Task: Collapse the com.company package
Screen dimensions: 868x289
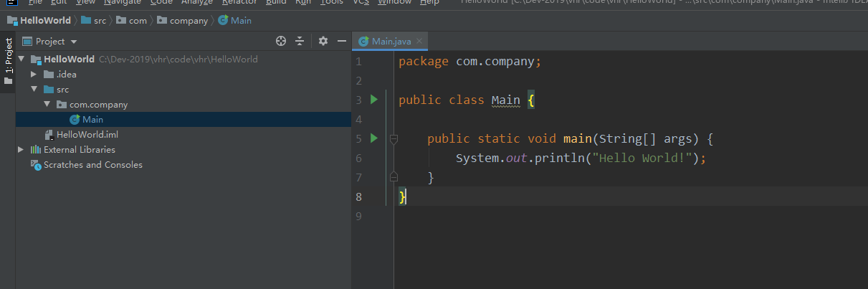Action: tap(47, 105)
